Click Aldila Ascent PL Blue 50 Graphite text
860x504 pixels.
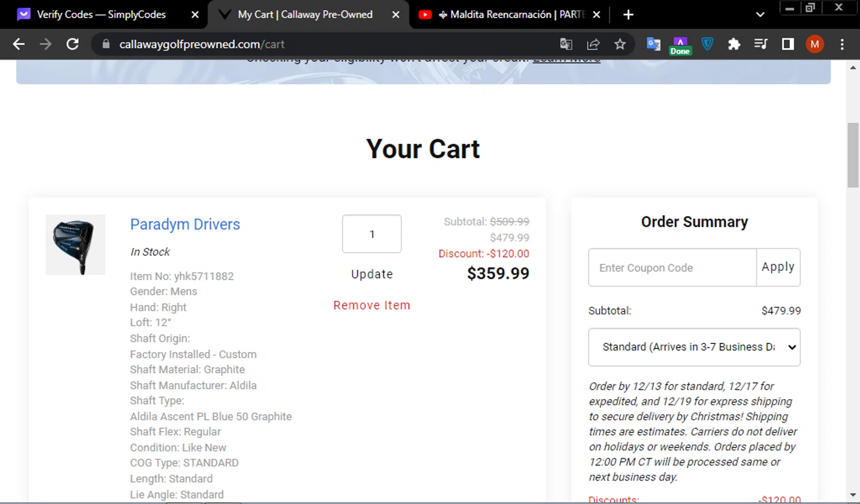(x=211, y=416)
